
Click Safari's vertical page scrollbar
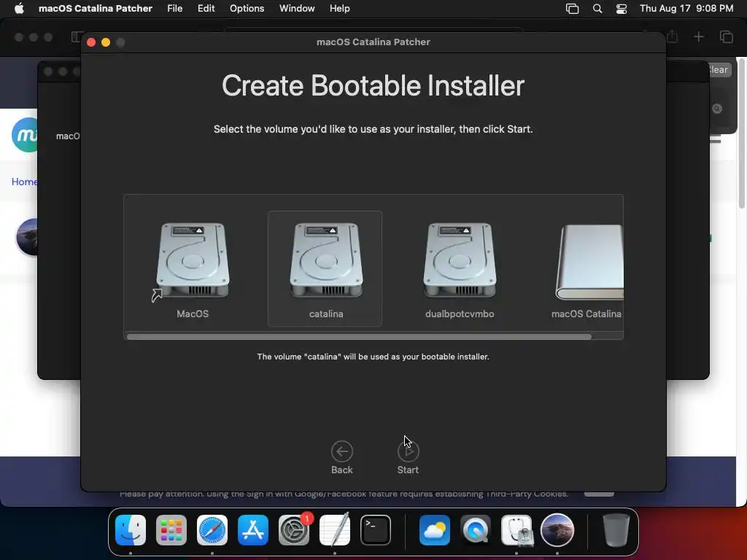742,133
